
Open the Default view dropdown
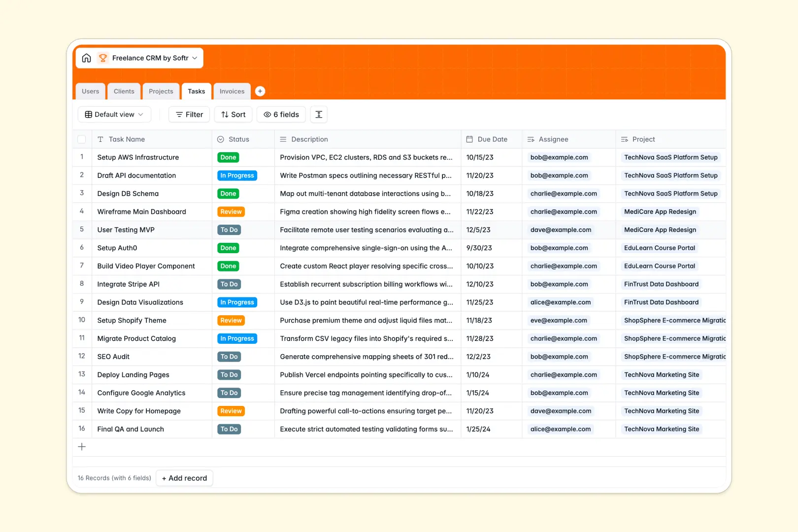pyautogui.click(x=114, y=114)
